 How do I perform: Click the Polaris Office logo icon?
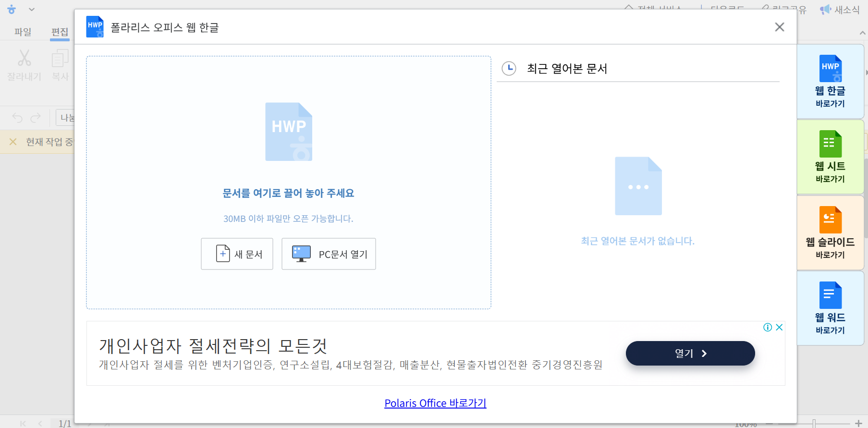(x=12, y=9)
